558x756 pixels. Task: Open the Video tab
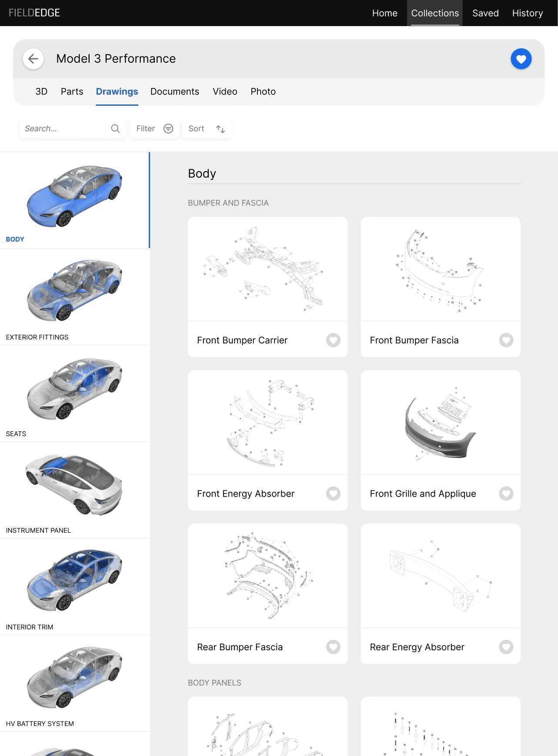(x=225, y=91)
